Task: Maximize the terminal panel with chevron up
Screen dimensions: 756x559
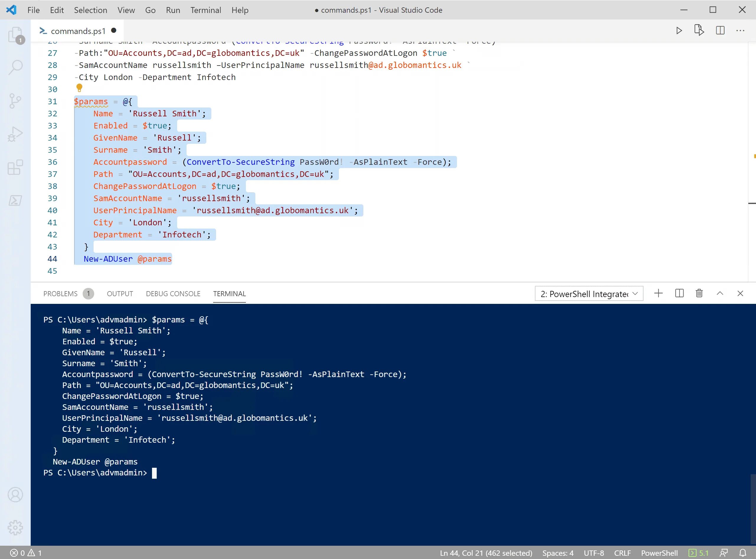Action: point(720,293)
